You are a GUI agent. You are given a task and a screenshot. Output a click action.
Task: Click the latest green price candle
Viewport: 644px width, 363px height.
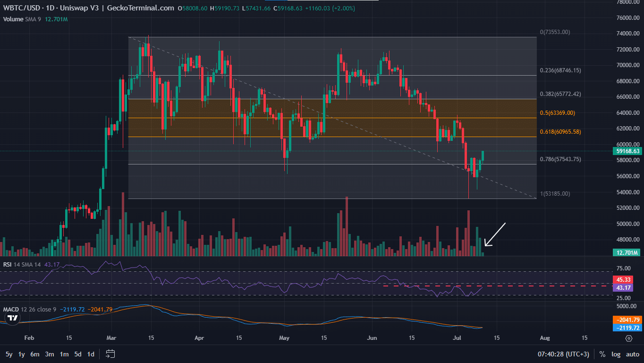click(x=483, y=156)
